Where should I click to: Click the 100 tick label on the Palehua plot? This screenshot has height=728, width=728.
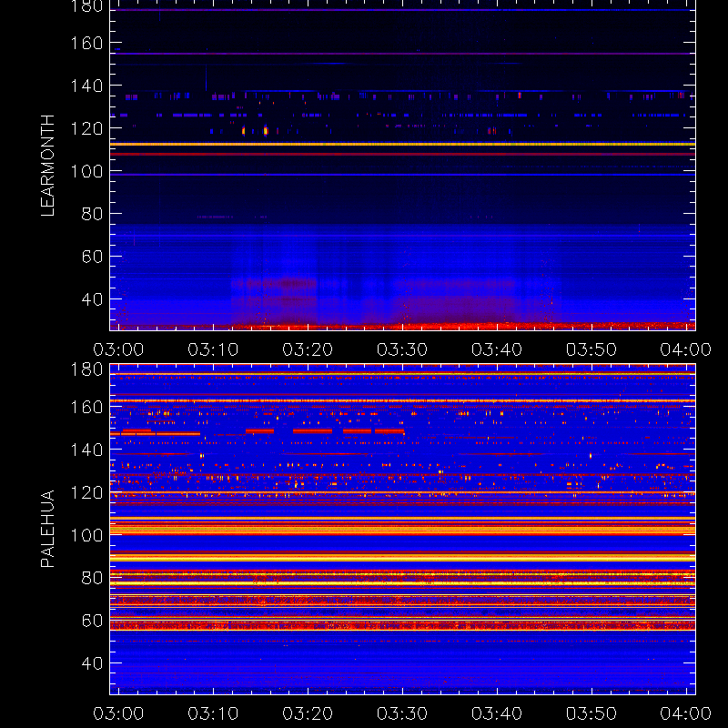(x=86, y=535)
